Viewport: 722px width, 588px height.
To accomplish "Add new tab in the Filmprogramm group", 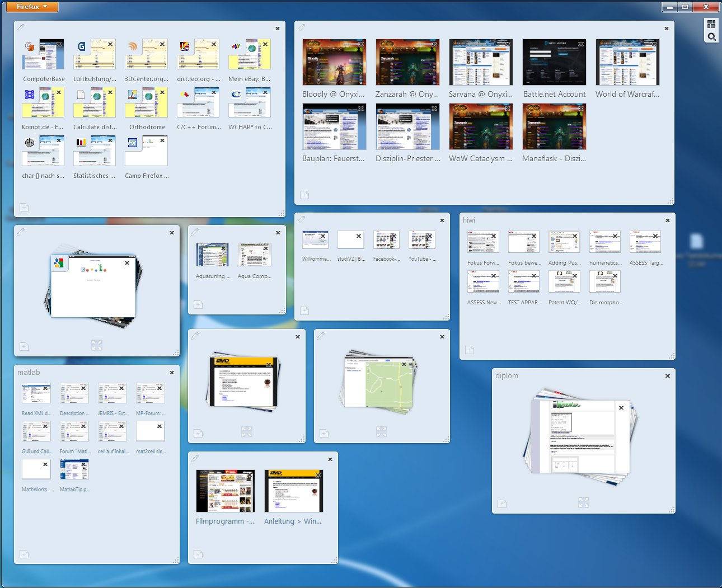I will pyautogui.click(x=198, y=554).
